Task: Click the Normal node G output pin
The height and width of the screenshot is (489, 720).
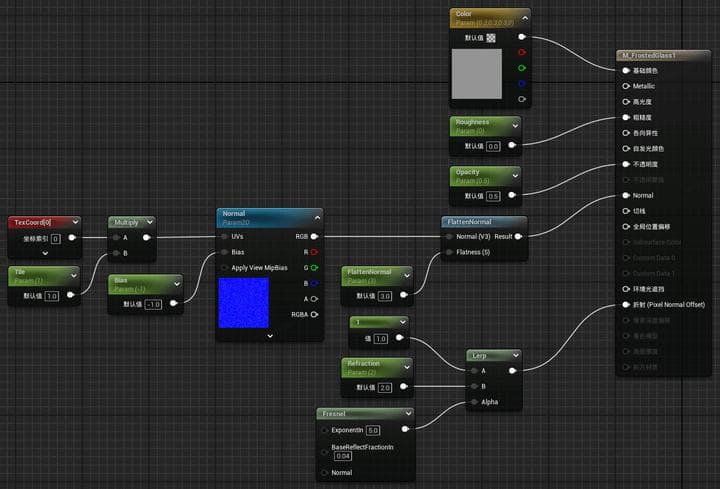Action: [314, 268]
